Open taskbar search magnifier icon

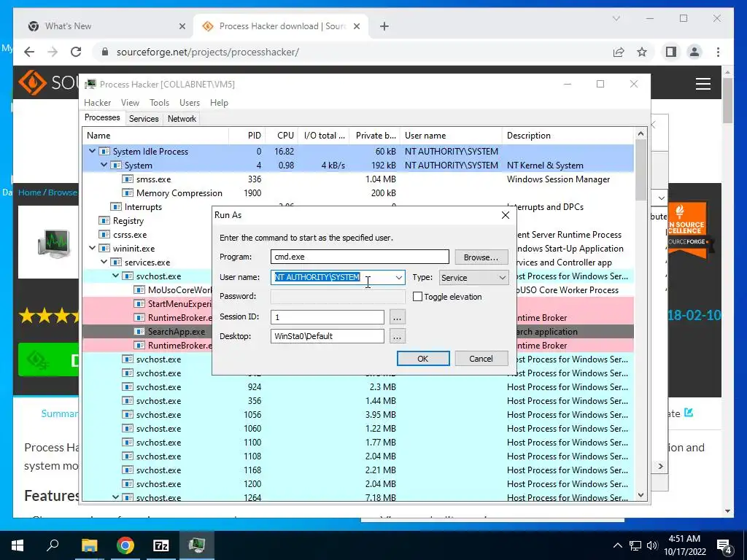53,545
